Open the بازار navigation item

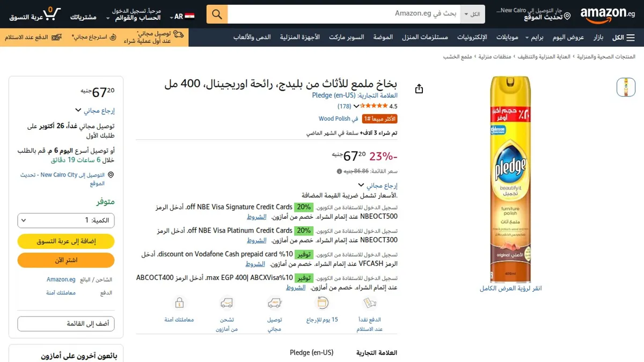(598, 38)
